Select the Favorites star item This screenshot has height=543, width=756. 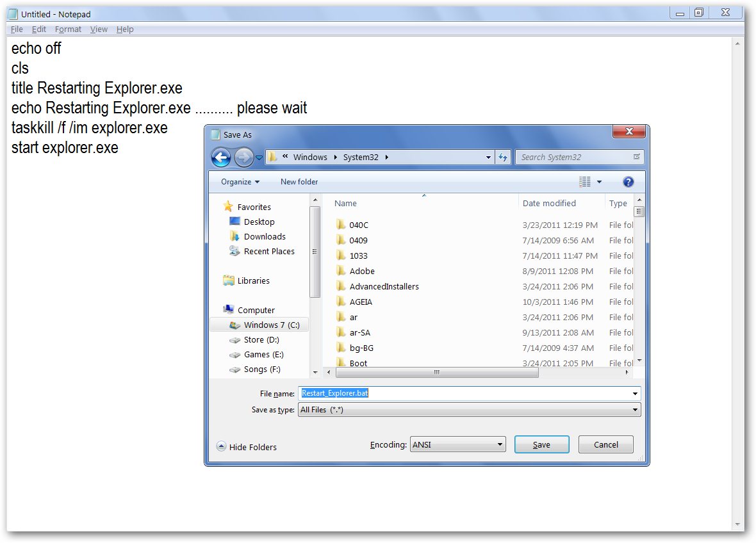pyautogui.click(x=247, y=207)
